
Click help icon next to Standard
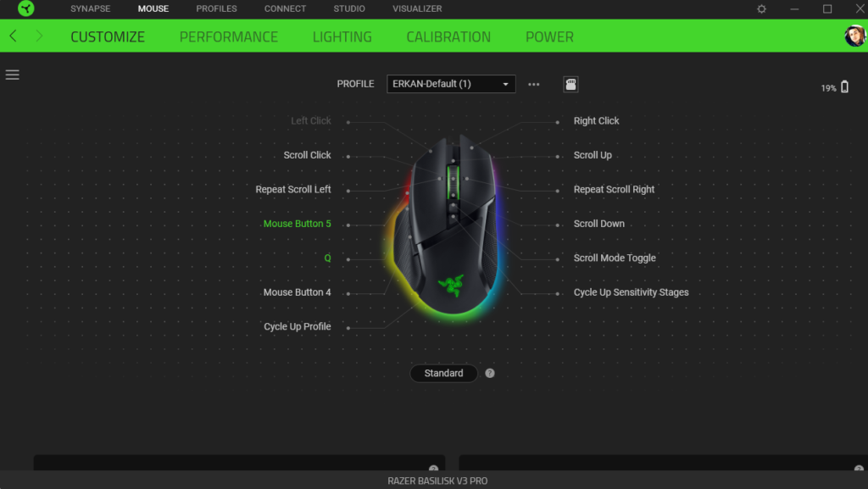coord(490,374)
